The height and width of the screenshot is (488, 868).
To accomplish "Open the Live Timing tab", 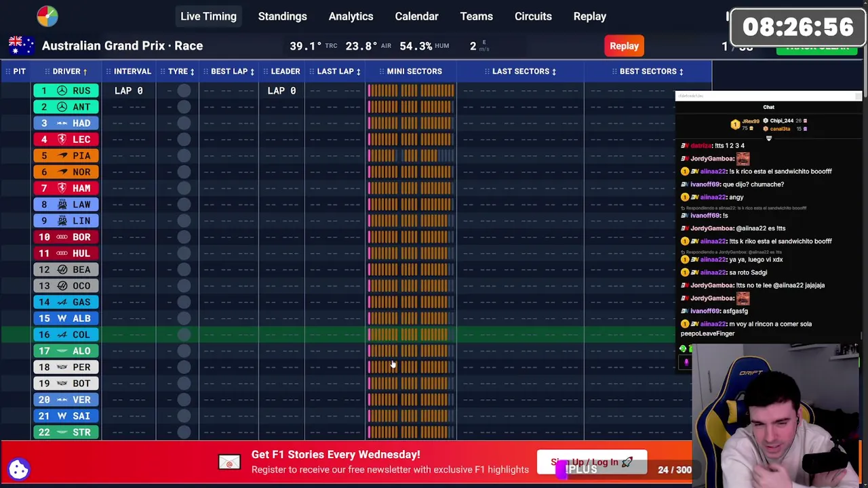I will pos(208,16).
